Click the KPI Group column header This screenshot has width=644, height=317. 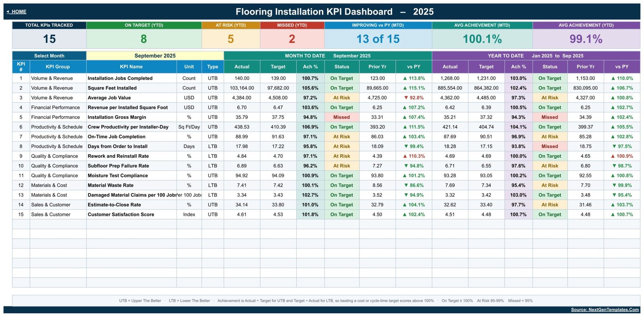coord(58,67)
